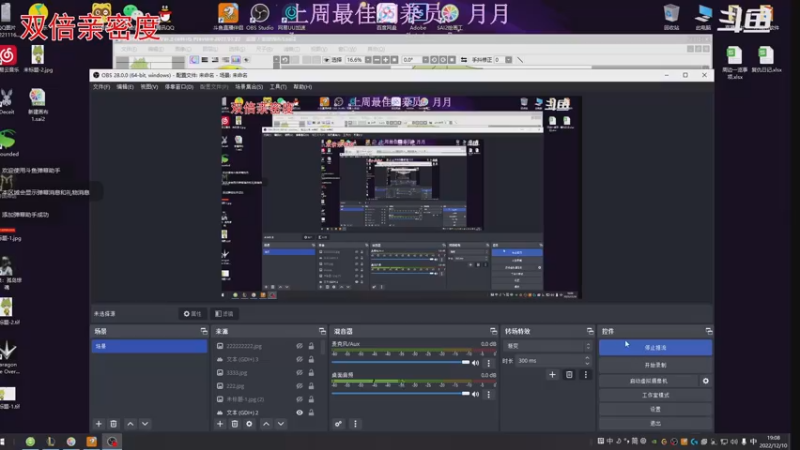Show the 文本 (GDI+) 3 source eye icon

pyautogui.click(x=299, y=359)
